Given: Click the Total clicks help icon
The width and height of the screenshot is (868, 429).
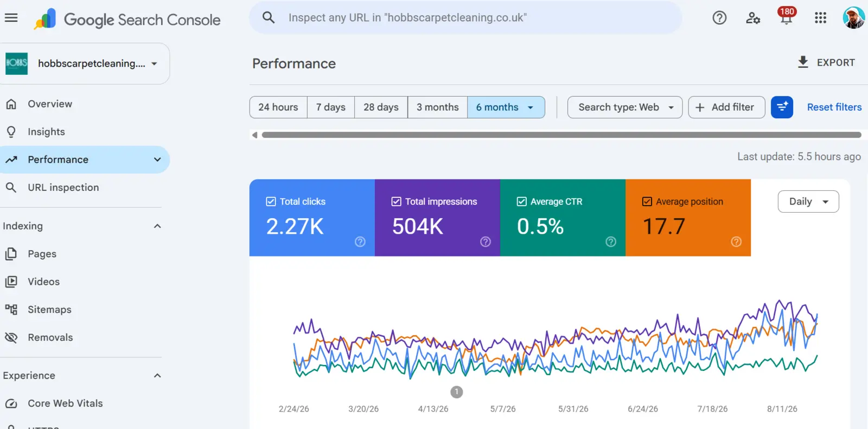Looking at the screenshot, I should (x=360, y=242).
